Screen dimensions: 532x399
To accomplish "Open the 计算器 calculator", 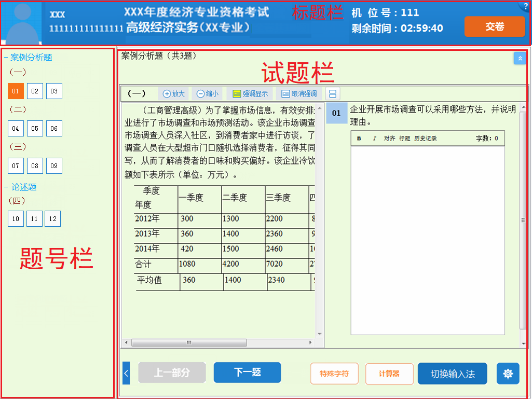I will (389, 373).
